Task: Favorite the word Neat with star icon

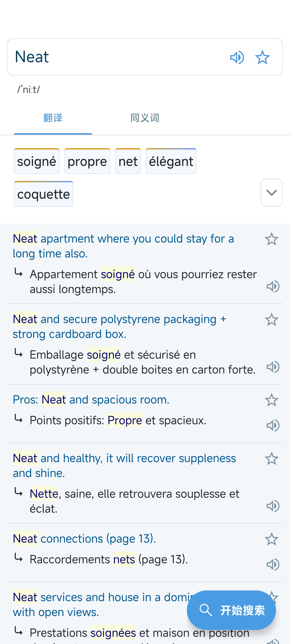Action: point(262,58)
